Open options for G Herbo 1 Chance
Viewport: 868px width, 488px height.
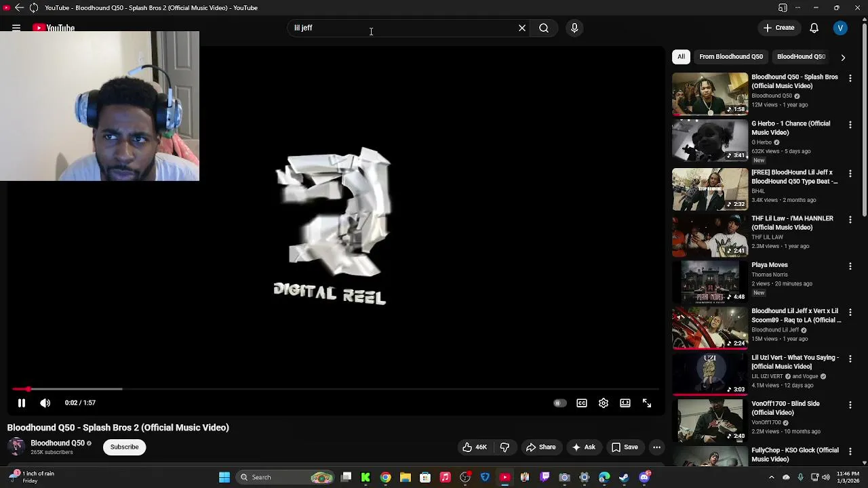point(850,125)
